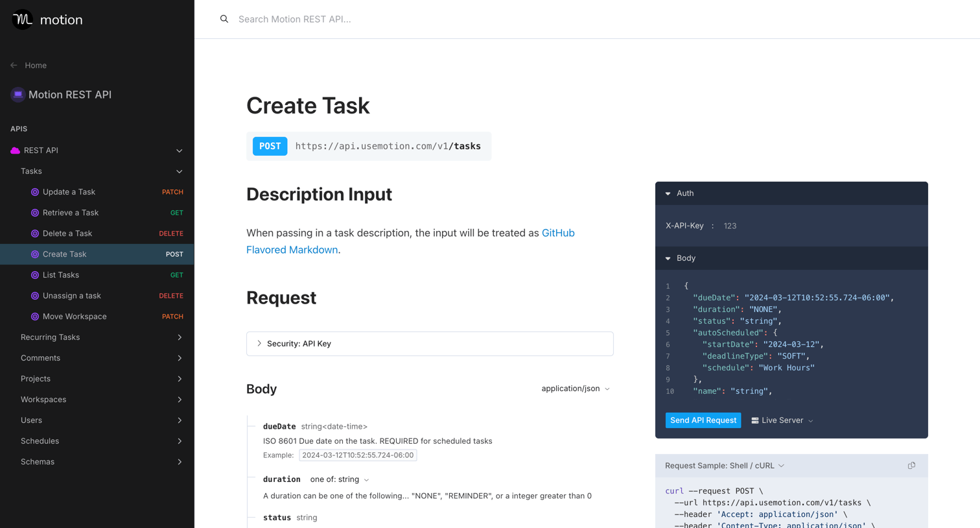Expand the Schedules group

(x=180, y=441)
